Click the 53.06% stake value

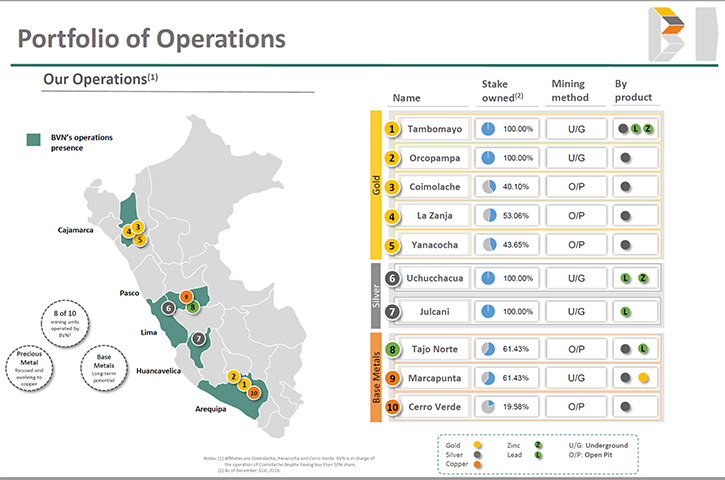(x=516, y=215)
